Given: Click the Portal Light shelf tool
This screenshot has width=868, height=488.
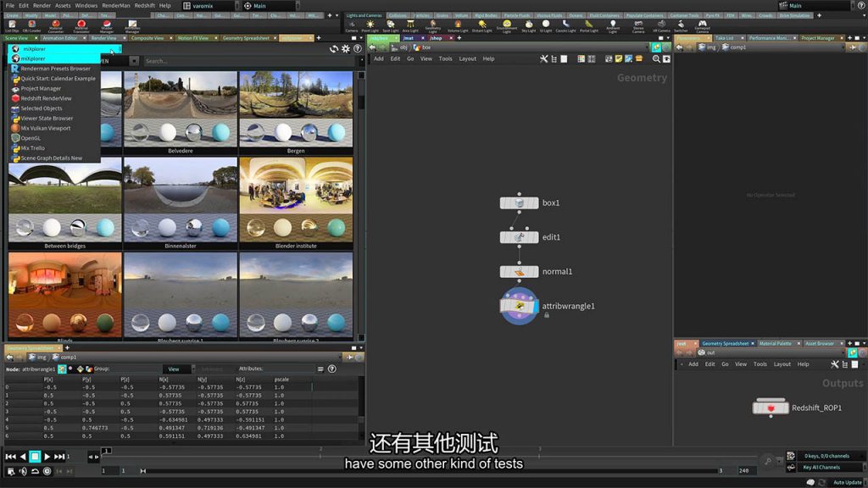Looking at the screenshot, I should pos(588,26).
